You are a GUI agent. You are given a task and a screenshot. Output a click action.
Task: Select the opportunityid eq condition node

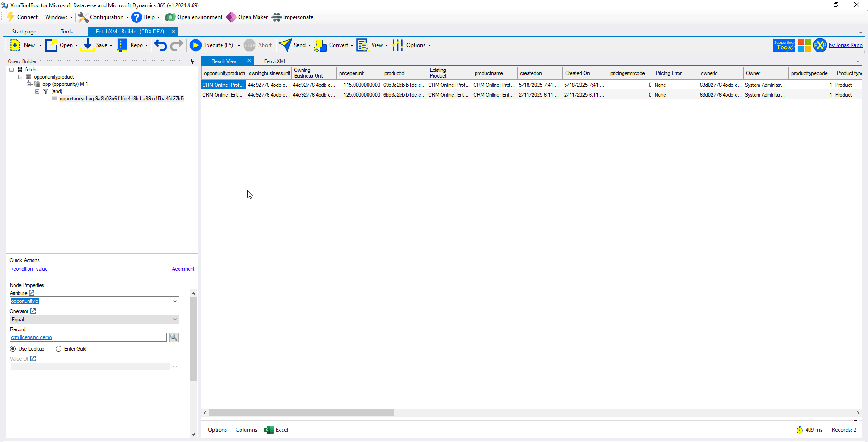(x=122, y=99)
